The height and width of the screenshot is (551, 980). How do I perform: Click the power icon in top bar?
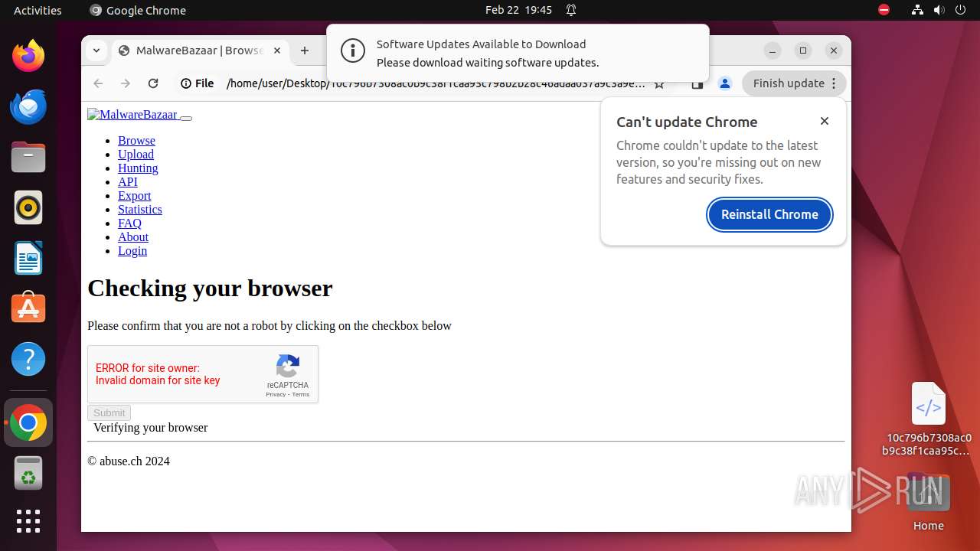click(x=960, y=10)
